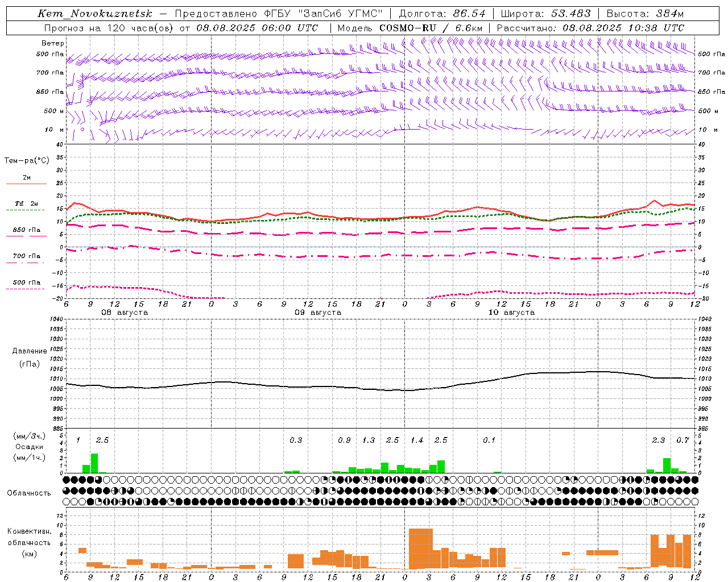Click the 10 августа date label

[511, 313]
